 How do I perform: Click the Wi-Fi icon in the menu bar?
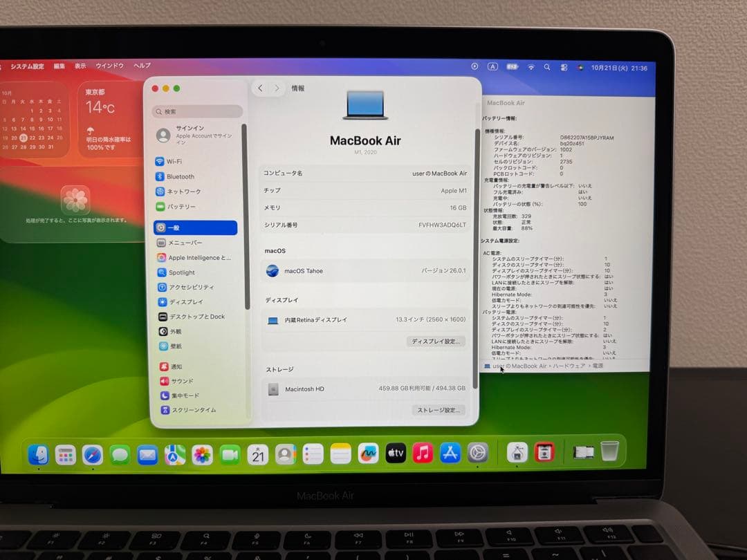click(531, 66)
